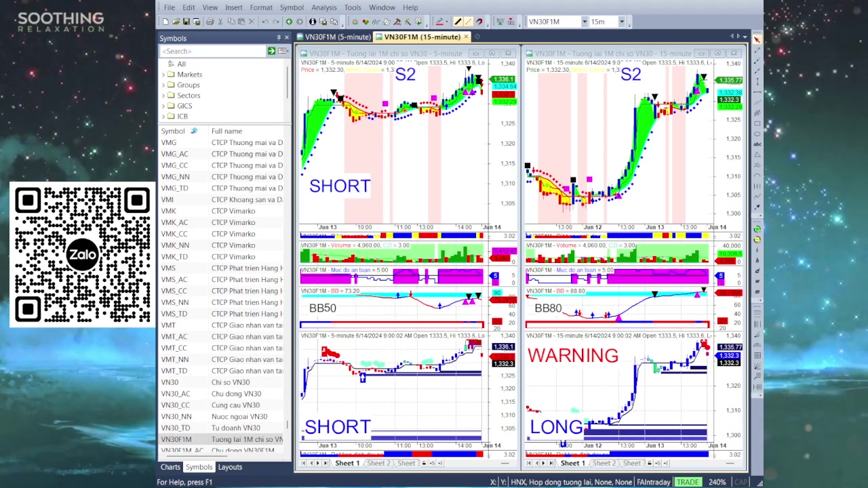The height and width of the screenshot is (488, 868).
Task: Toggle the red magnet snap icon
Action: tap(479, 22)
